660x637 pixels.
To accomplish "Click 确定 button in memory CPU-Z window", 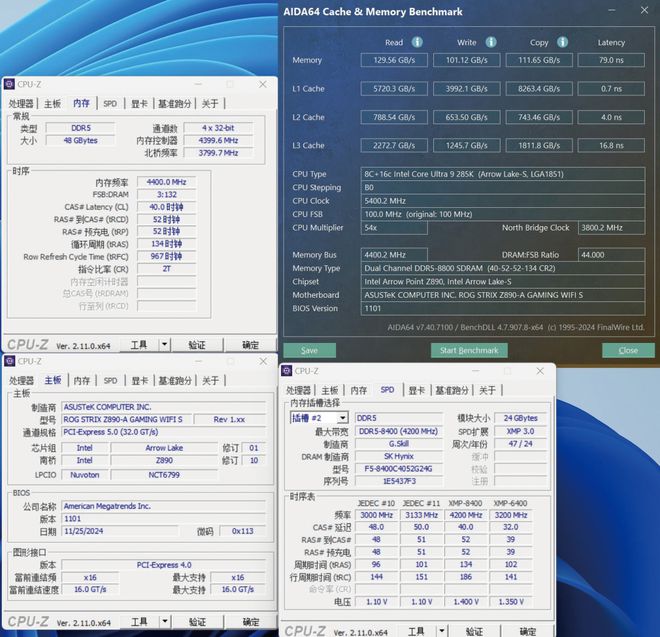I will [x=250, y=345].
